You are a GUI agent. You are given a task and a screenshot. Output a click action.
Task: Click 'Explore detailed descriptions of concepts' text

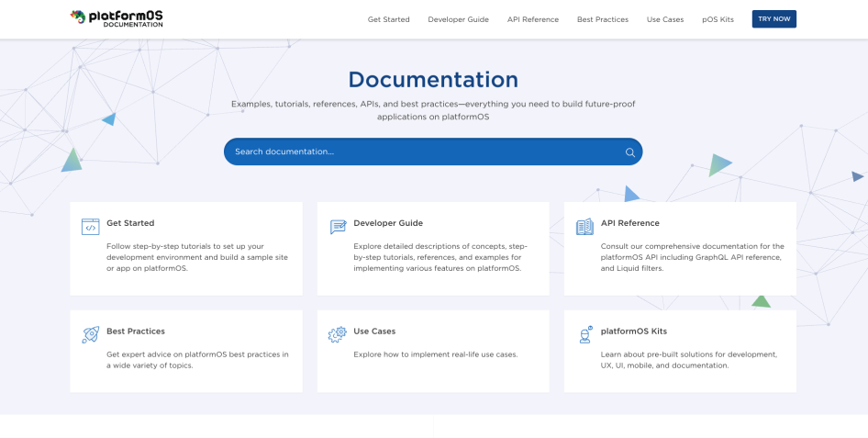point(440,257)
